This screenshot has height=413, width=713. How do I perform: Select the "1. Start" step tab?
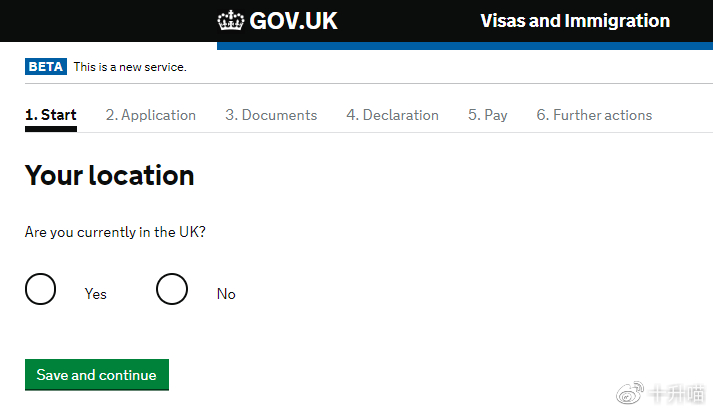pyautogui.click(x=51, y=115)
